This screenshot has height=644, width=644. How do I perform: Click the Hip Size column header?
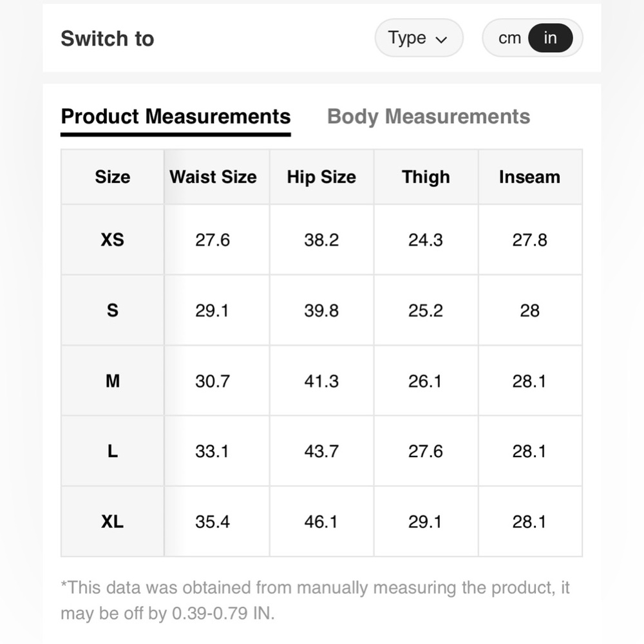pyautogui.click(x=321, y=177)
